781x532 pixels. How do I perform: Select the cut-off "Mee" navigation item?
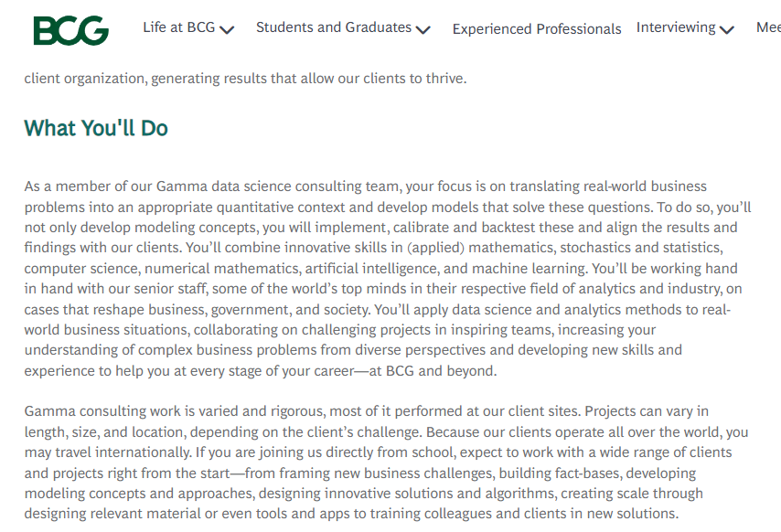[768, 27]
